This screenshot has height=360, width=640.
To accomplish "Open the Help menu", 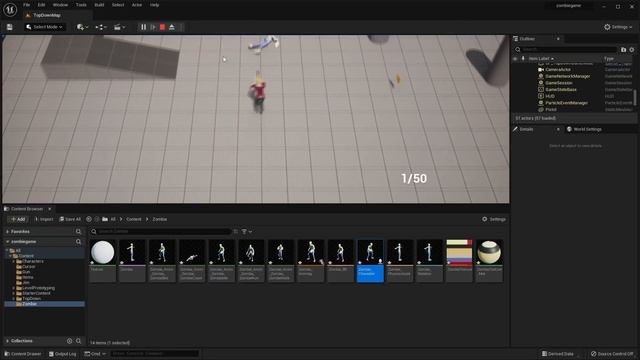I will pyautogui.click(x=154, y=5).
